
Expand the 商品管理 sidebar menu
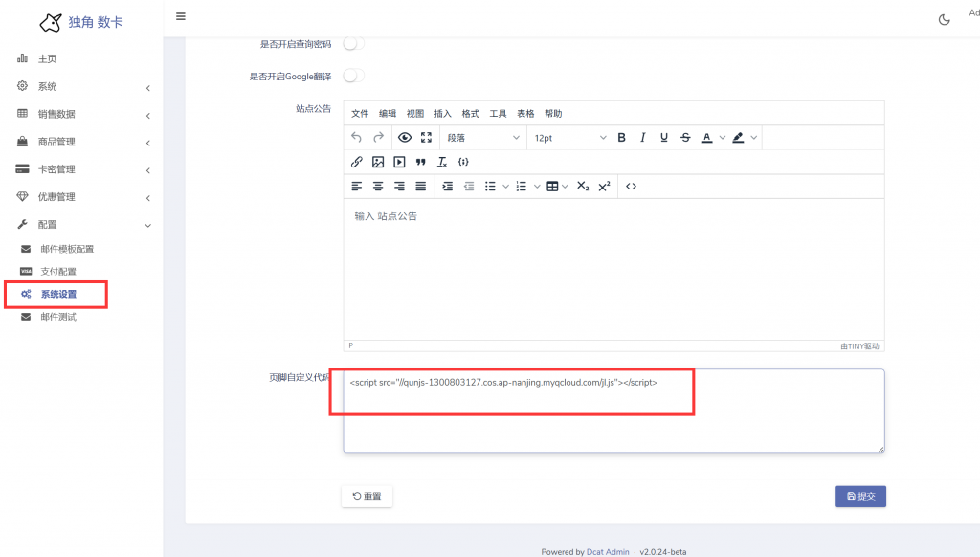(x=81, y=142)
